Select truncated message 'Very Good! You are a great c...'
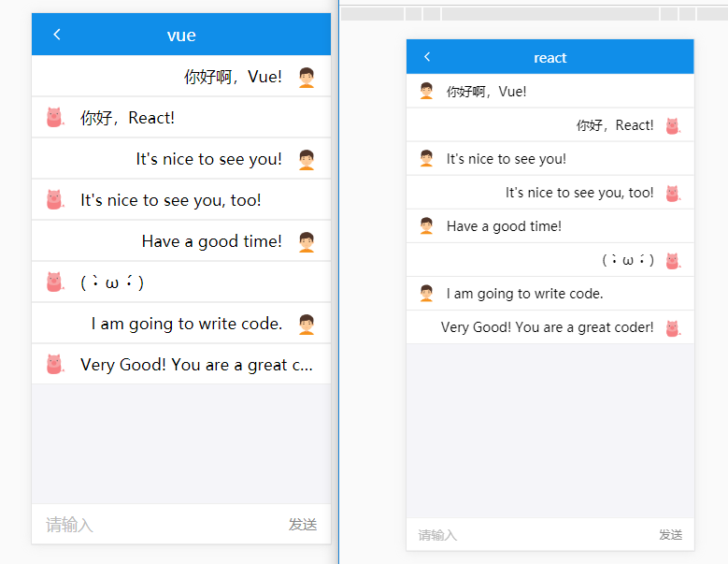 tap(196, 365)
